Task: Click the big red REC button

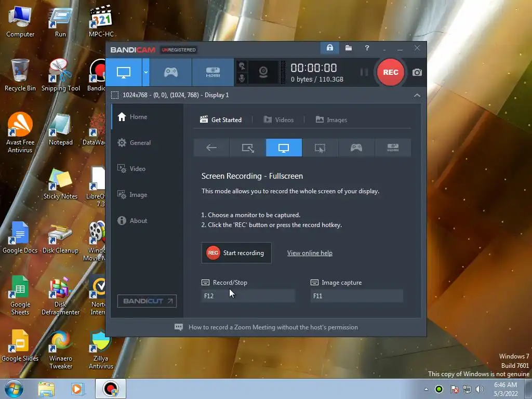Action: click(391, 72)
